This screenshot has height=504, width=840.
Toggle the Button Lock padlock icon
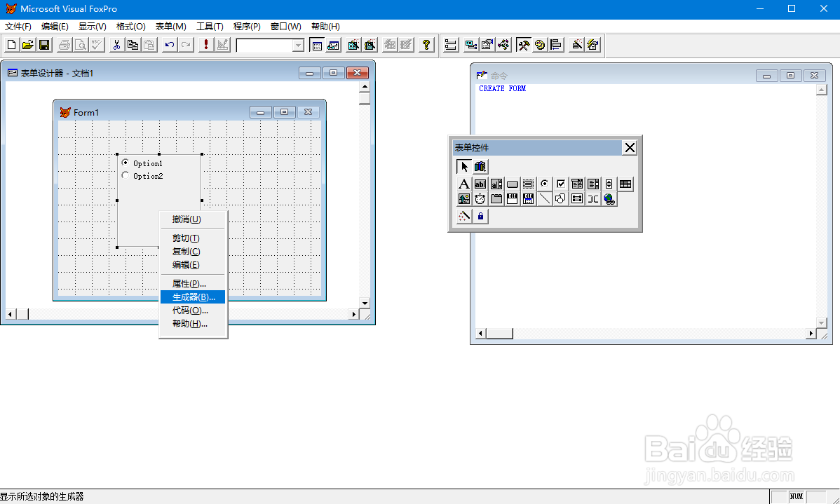(480, 217)
